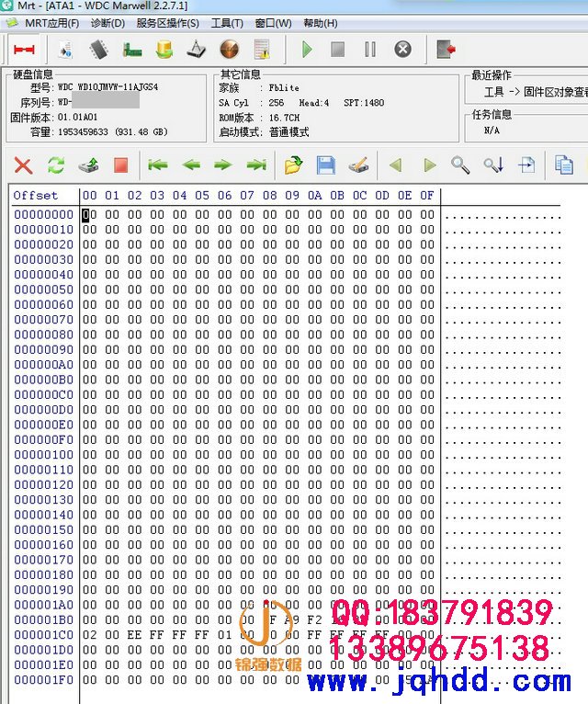Go to next sector green right arrow

click(x=222, y=165)
